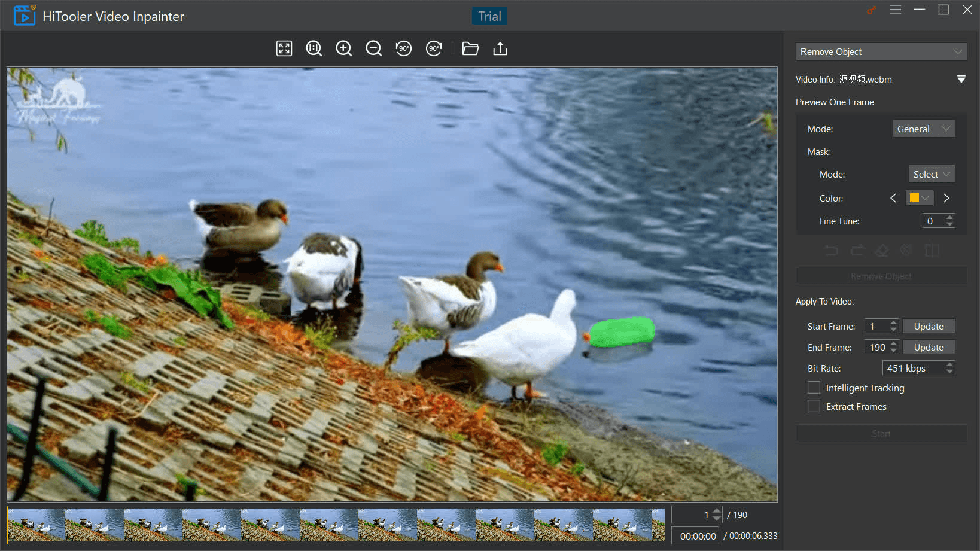Rotate video 90° counterclockwise
The image size is (980, 551).
404,48
